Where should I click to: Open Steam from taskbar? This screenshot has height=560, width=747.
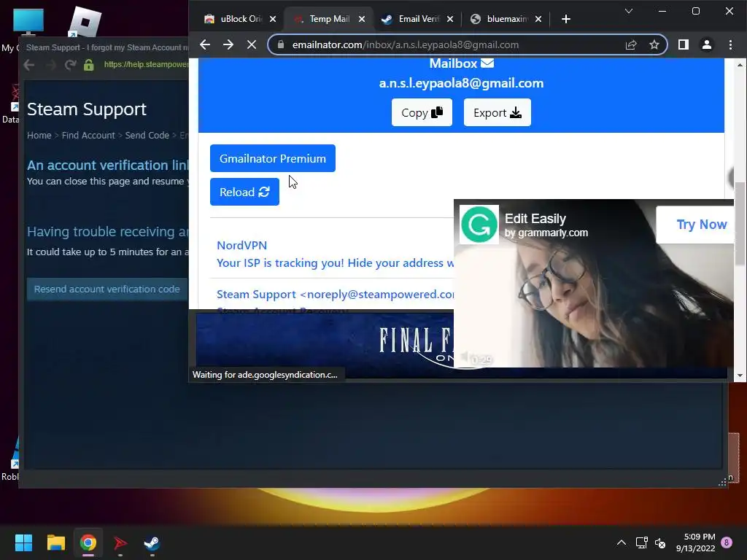152,542
